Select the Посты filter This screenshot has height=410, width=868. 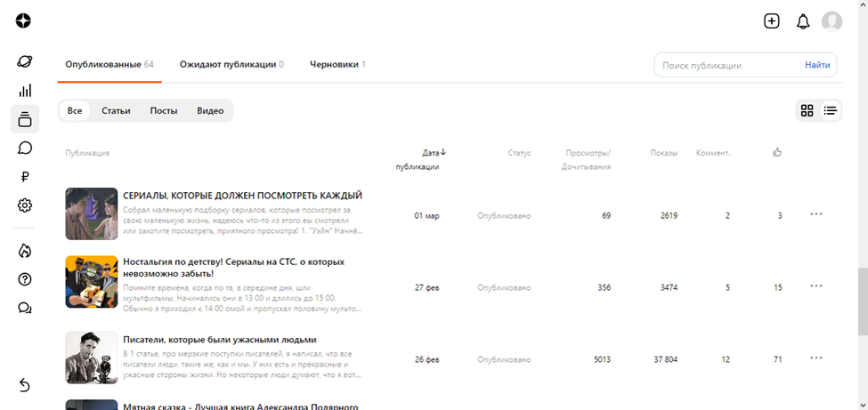point(164,110)
